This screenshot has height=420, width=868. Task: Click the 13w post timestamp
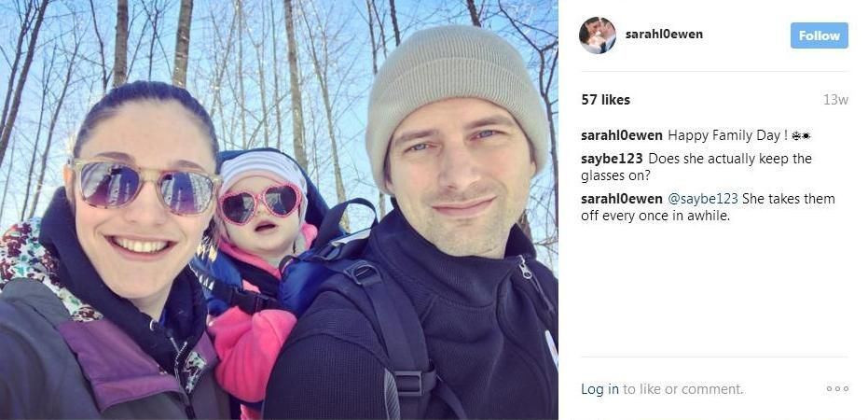click(835, 100)
